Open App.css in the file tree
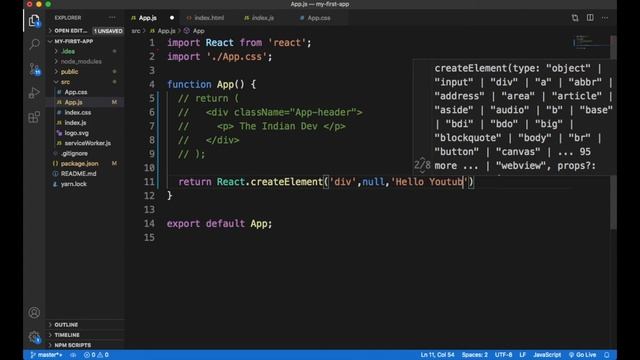The image size is (640, 360). pyautogui.click(x=76, y=92)
